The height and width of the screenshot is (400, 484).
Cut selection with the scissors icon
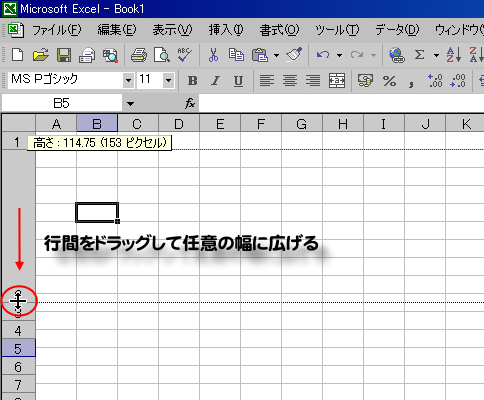point(213,55)
